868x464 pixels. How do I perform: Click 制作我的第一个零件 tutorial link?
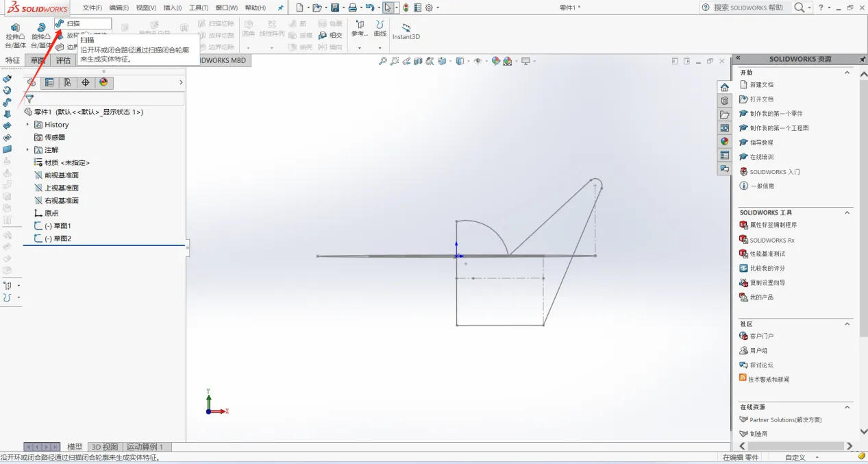click(776, 114)
